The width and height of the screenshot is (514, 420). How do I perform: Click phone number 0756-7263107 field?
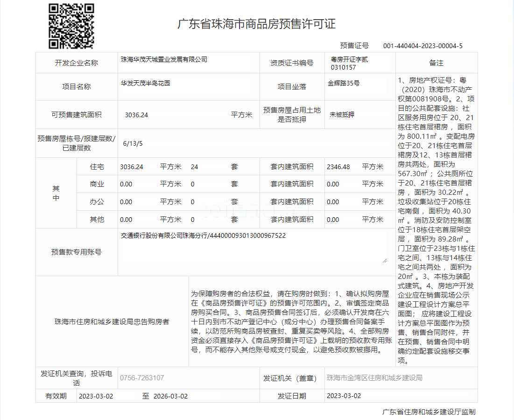(189, 377)
